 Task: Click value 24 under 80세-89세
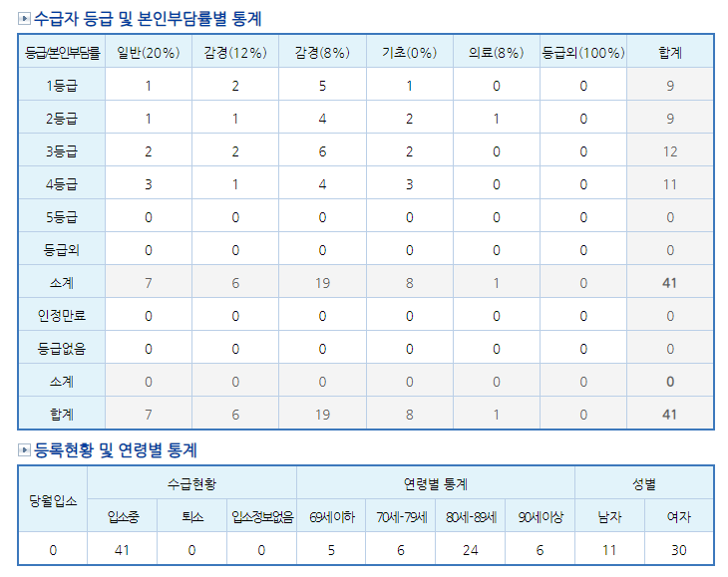coord(471,550)
